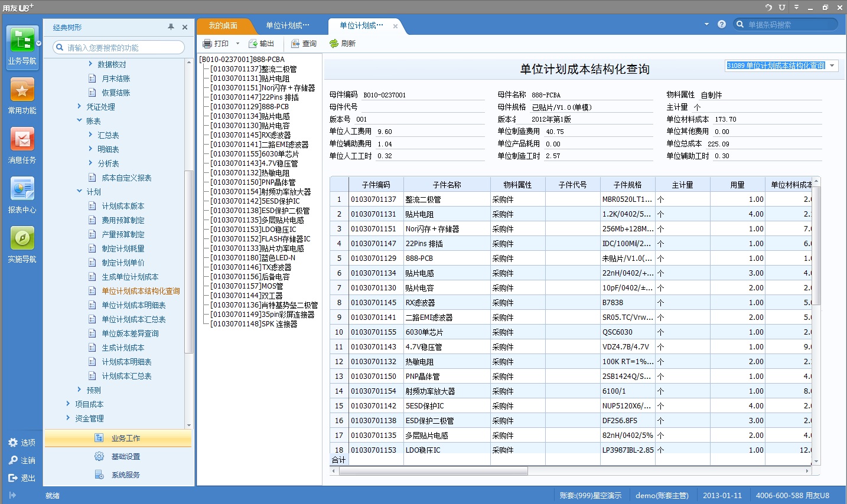Click the 输出 export icon
Viewport: 847px width, 504px height.
[253, 44]
